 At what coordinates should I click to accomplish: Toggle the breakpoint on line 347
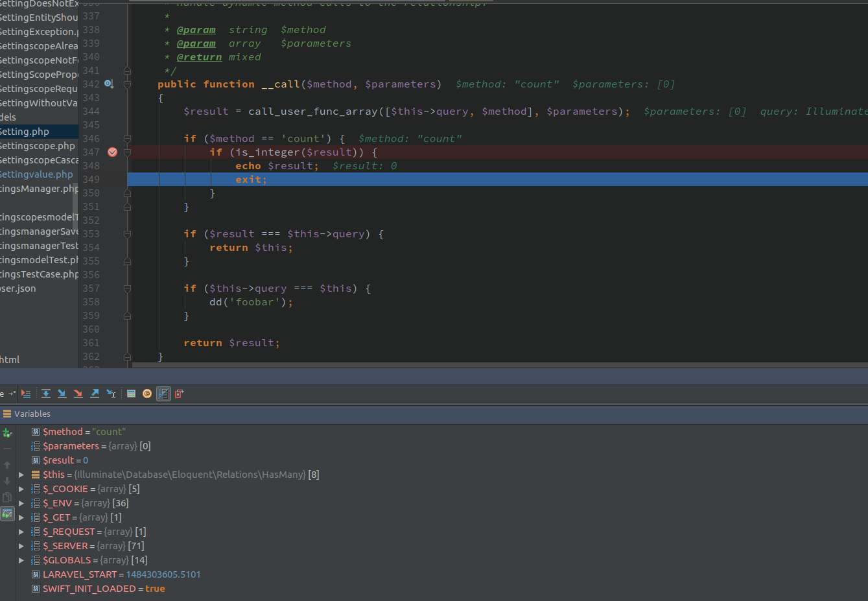click(x=112, y=152)
